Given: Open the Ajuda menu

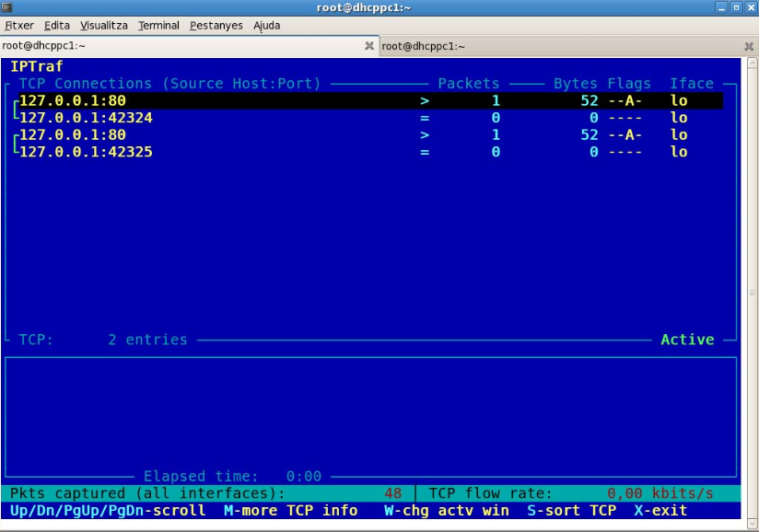Looking at the screenshot, I should [x=267, y=26].
